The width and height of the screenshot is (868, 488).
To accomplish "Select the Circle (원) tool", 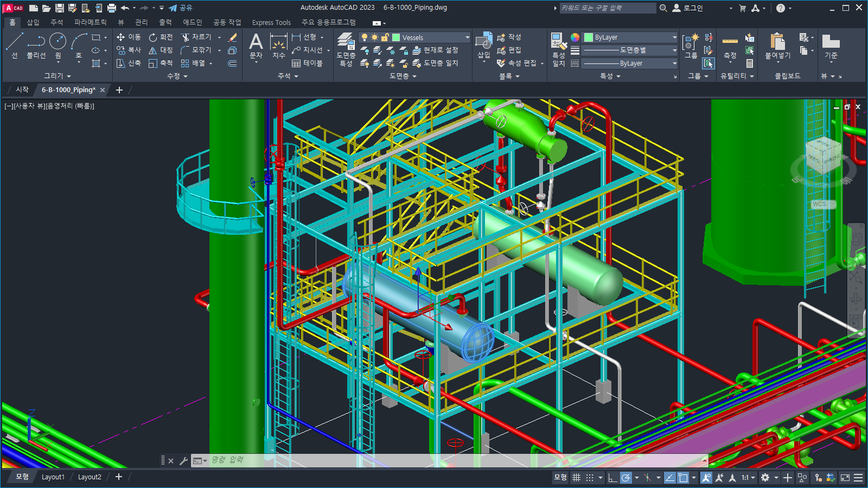I will click(x=58, y=46).
